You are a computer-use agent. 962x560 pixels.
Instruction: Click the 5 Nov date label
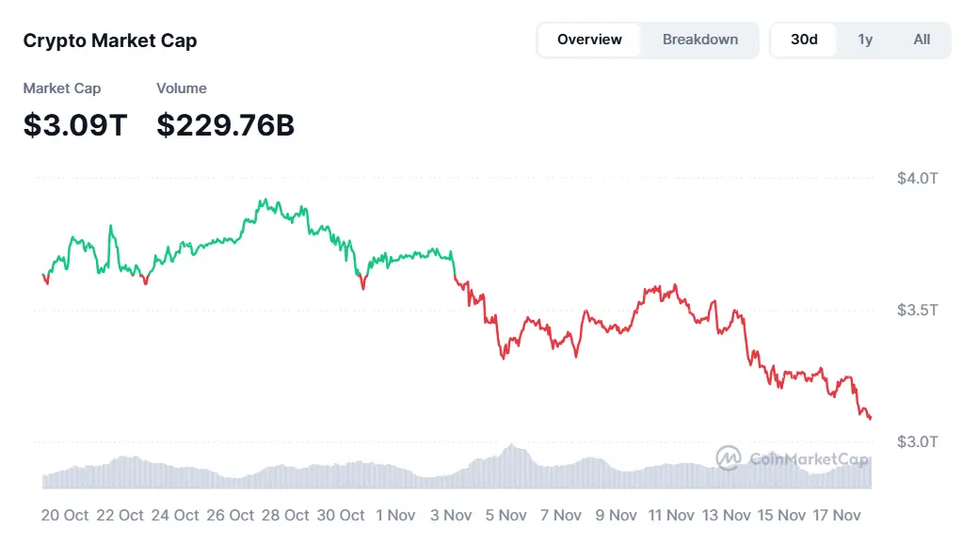click(x=505, y=515)
